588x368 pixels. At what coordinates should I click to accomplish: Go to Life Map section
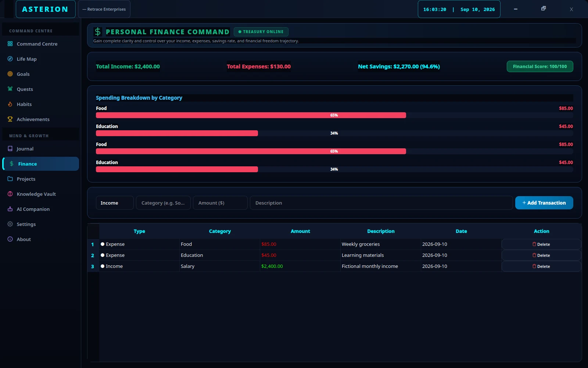click(40, 59)
